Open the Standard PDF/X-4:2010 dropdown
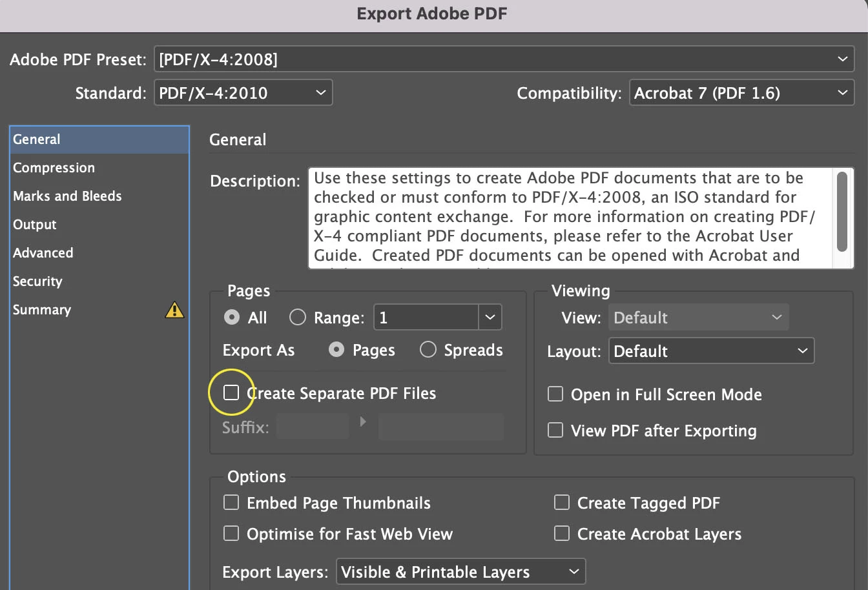This screenshot has width=868, height=590. pyautogui.click(x=243, y=93)
